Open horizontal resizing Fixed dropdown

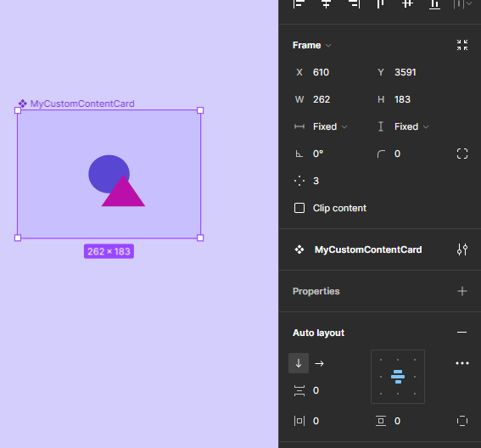[x=330, y=126]
